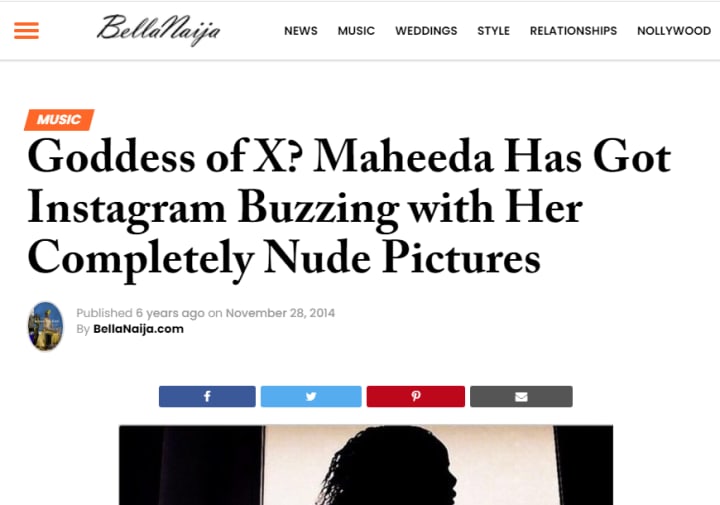Open the News menu item
The height and width of the screenshot is (505, 720).
[301, 31]
